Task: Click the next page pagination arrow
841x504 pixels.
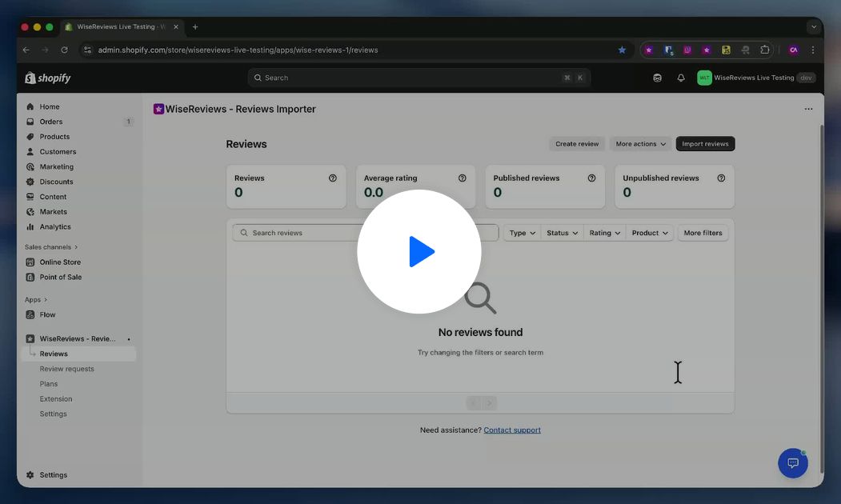Action: (x=489, y=403)
